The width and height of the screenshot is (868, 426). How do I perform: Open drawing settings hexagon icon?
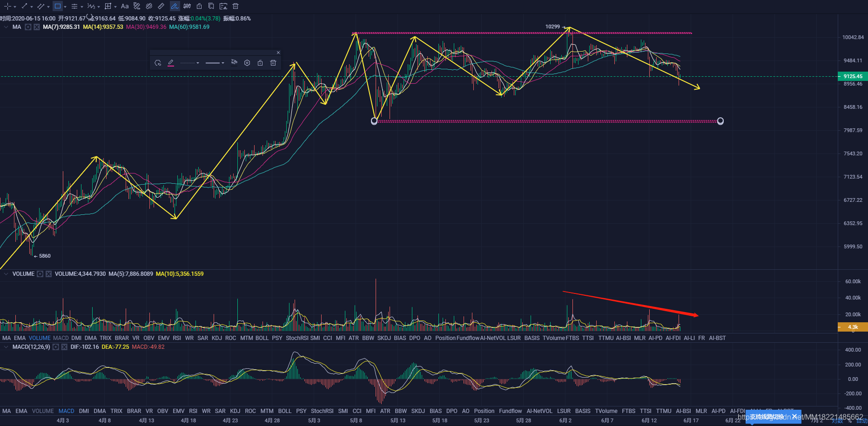click(x=247, y=63)
